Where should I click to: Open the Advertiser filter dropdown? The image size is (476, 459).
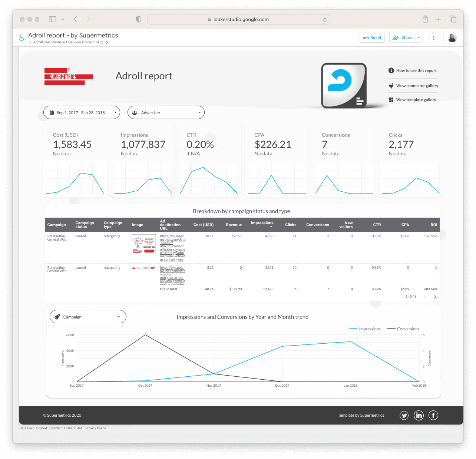[166, 112]
